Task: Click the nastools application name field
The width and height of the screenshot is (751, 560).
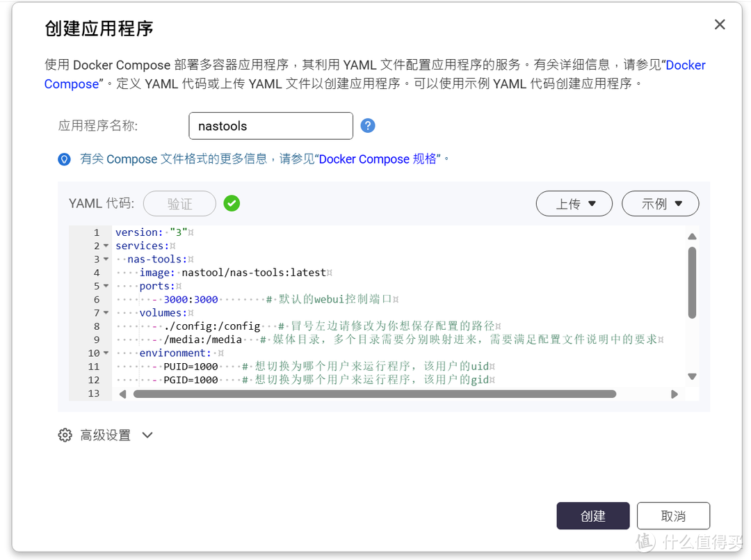Action: coord(270,125)
